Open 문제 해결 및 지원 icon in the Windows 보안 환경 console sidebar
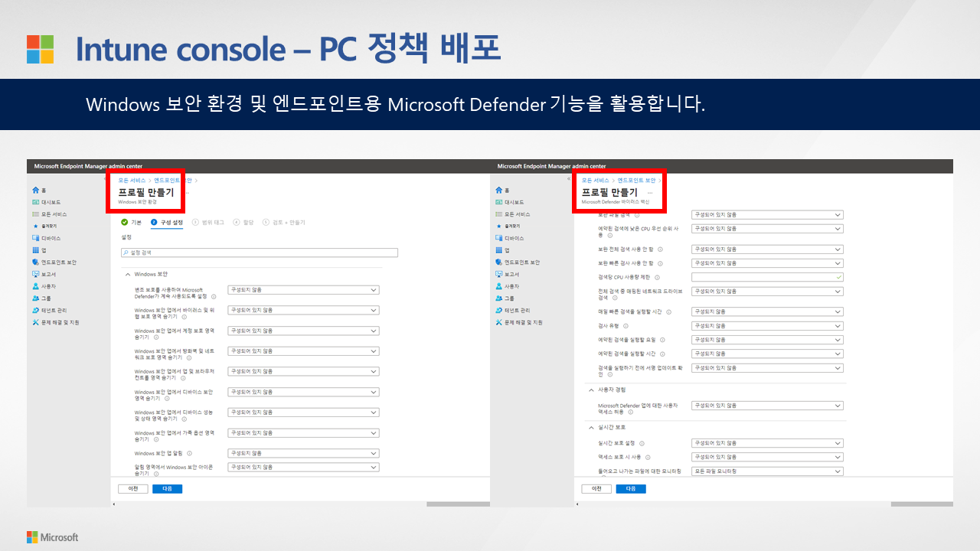 [x=35, y=322]
